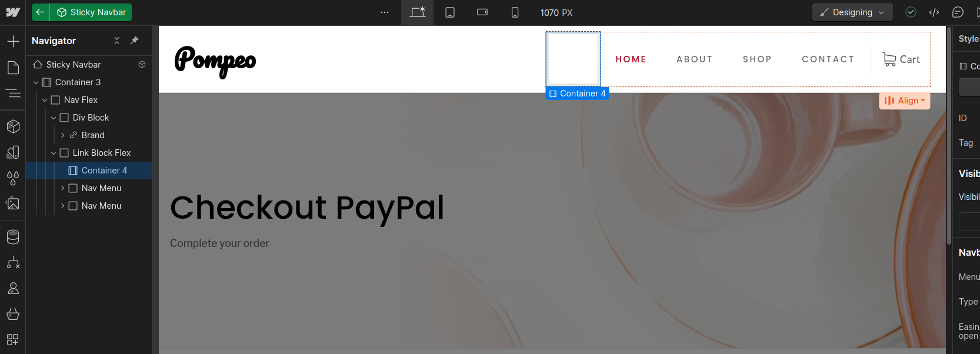This screenshot has height=354, width=980.
Task: Select Container 3 in the Navigator
Action: pos(78,82)
